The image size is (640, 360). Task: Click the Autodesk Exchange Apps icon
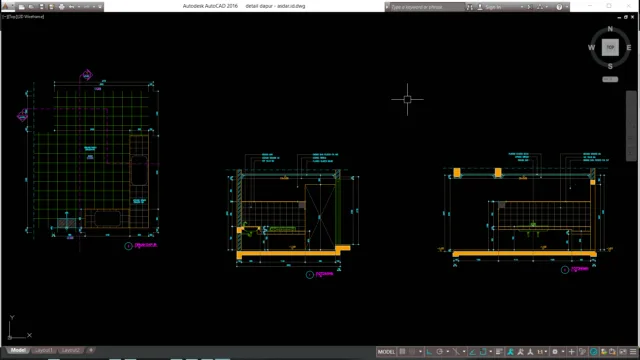(529, 7)
